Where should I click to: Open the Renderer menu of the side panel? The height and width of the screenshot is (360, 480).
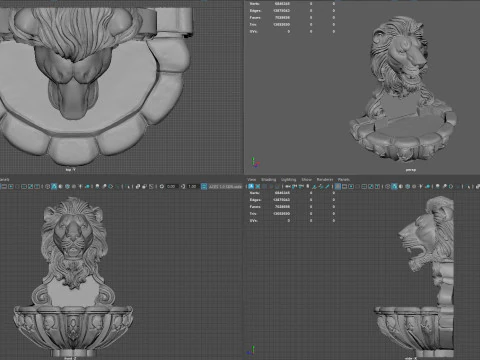325,179
